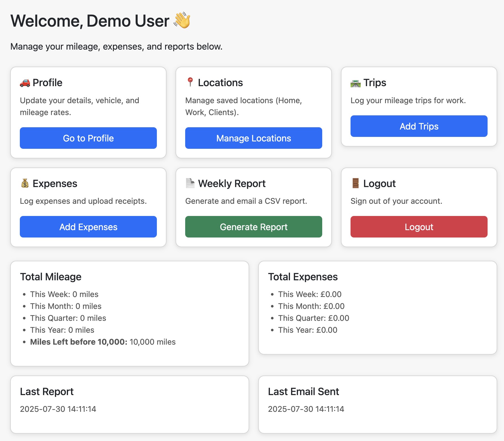The width and height of the screenshot is (504, 441).
Task: Click the green Generate Report button
Action: click(x=254, y=227)
